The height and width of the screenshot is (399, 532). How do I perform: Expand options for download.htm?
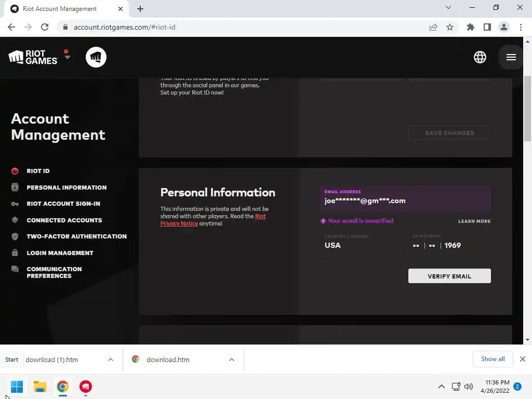pos(231,360)
